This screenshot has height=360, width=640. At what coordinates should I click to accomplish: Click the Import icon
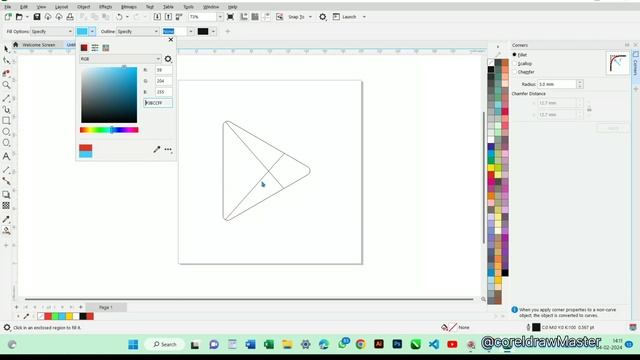[x=157, y=17]
